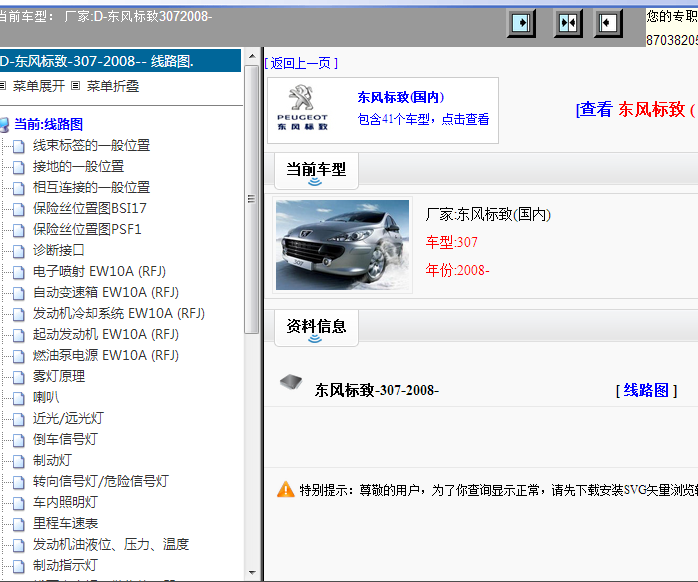Open the 里程车速表 diagram entry
Image resolution: width=698 pixels, height=582 pixels.
click(65, 523)
